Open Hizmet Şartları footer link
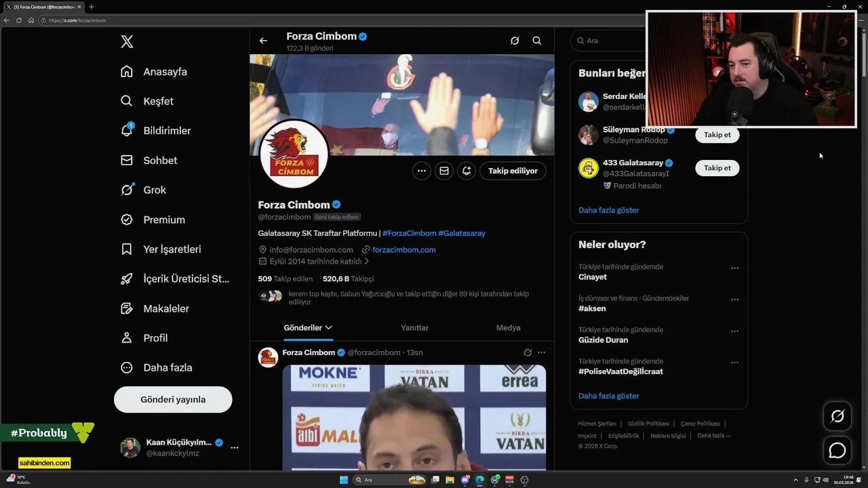Screen dimensions: 868x488 pos(597,424)
